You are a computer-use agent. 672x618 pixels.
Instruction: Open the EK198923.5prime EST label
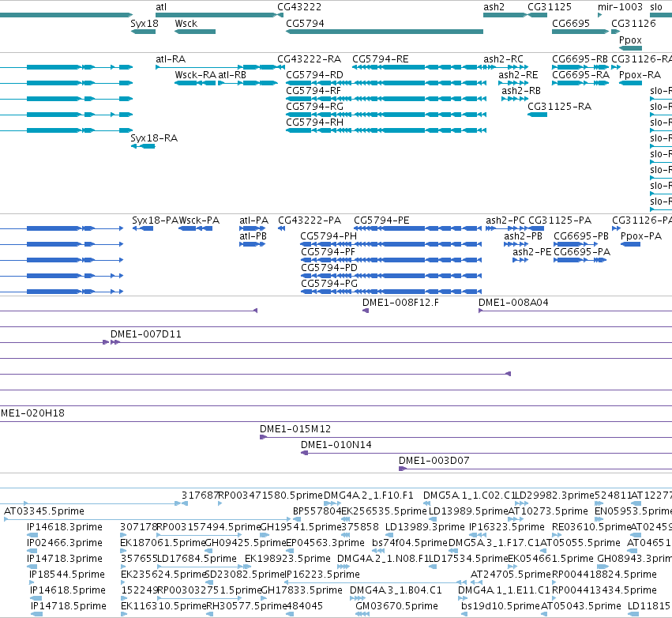[287, 559]
